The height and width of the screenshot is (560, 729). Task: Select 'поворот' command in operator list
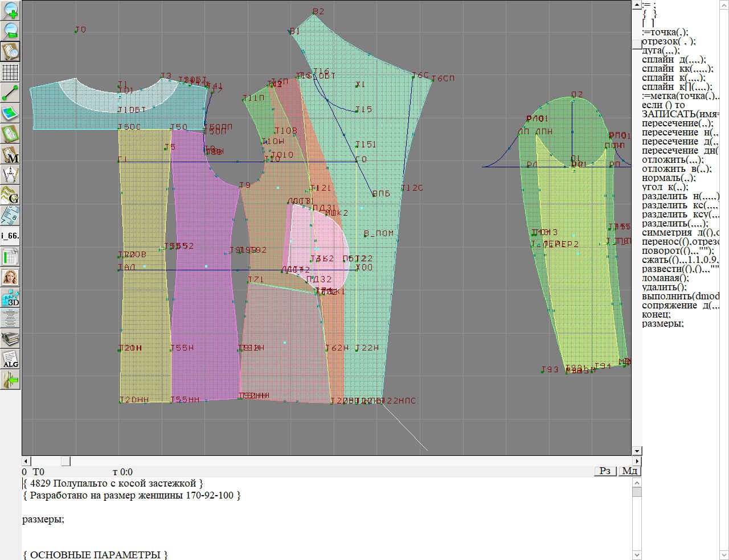677,251
